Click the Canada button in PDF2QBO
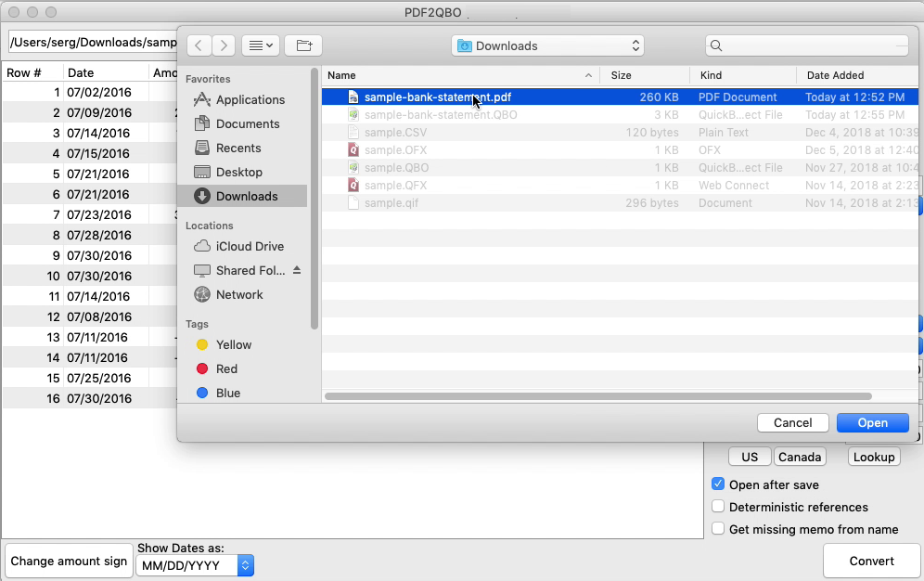Screen dimensions: 924x581 (800, 457)
